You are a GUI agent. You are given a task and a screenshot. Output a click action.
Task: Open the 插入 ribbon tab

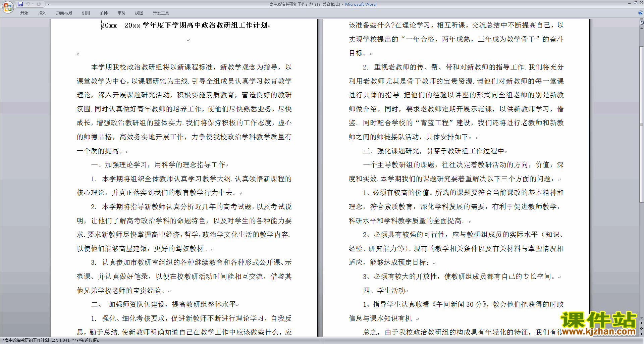(x=42, y=13)
